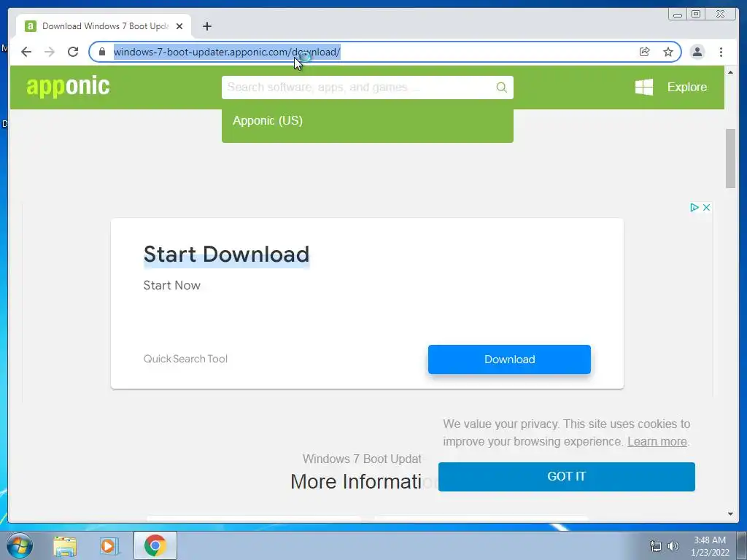Click the padlock site info icon

point(102,52)
